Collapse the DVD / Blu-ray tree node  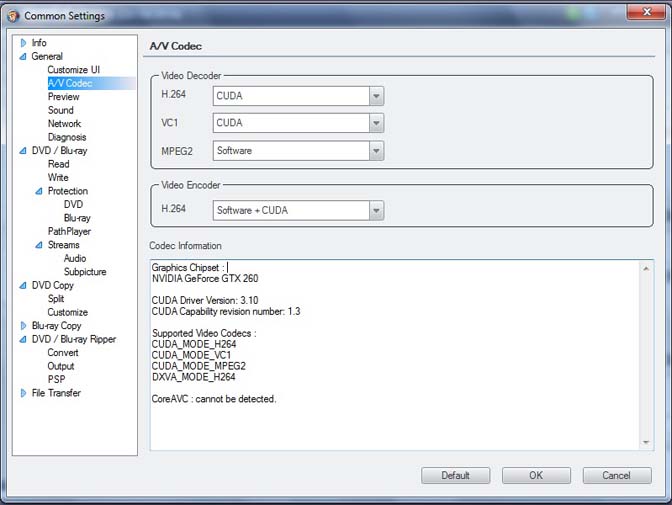[x=23, y=151]
